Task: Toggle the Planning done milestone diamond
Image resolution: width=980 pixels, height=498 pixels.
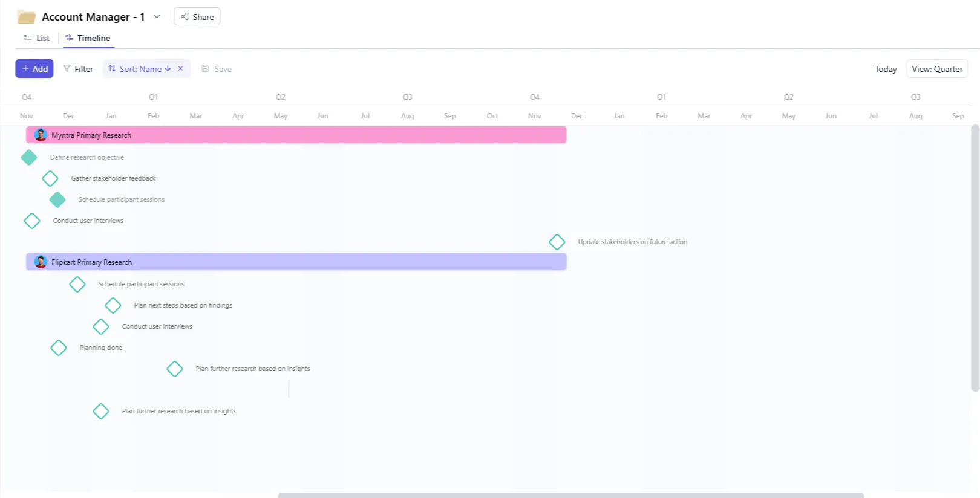Action: pyautogui.click(x=59, y=348)
